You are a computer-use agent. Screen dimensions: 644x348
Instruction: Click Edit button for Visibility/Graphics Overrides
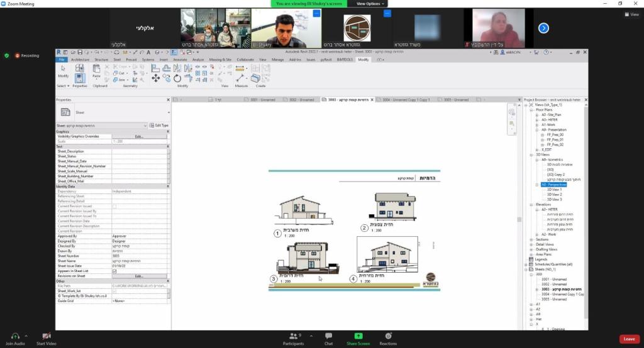[139, 136]
